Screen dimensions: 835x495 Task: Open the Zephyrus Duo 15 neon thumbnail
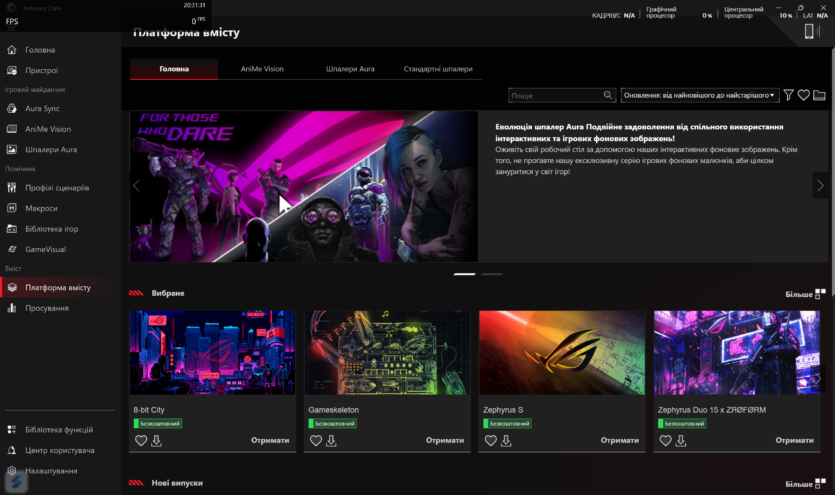coord(736,352)
